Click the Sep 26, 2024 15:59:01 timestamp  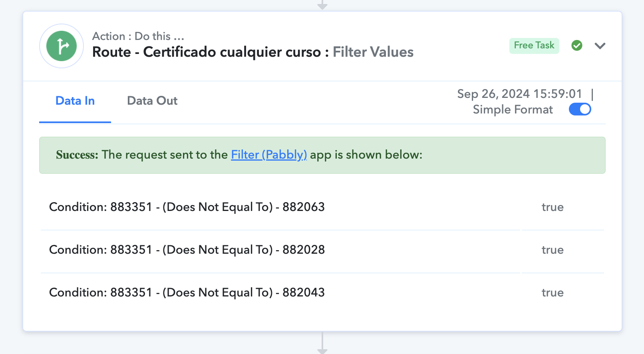pyautogui.click(x=519, y=94)
